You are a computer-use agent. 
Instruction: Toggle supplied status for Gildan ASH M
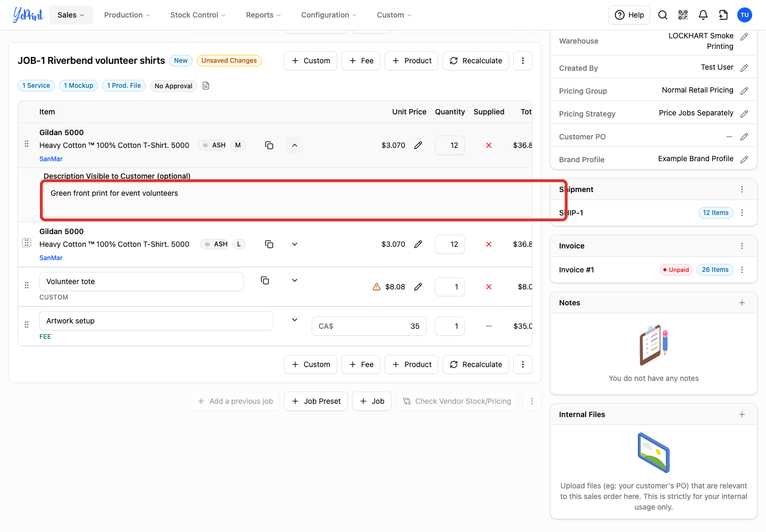[x=489, y=145]
